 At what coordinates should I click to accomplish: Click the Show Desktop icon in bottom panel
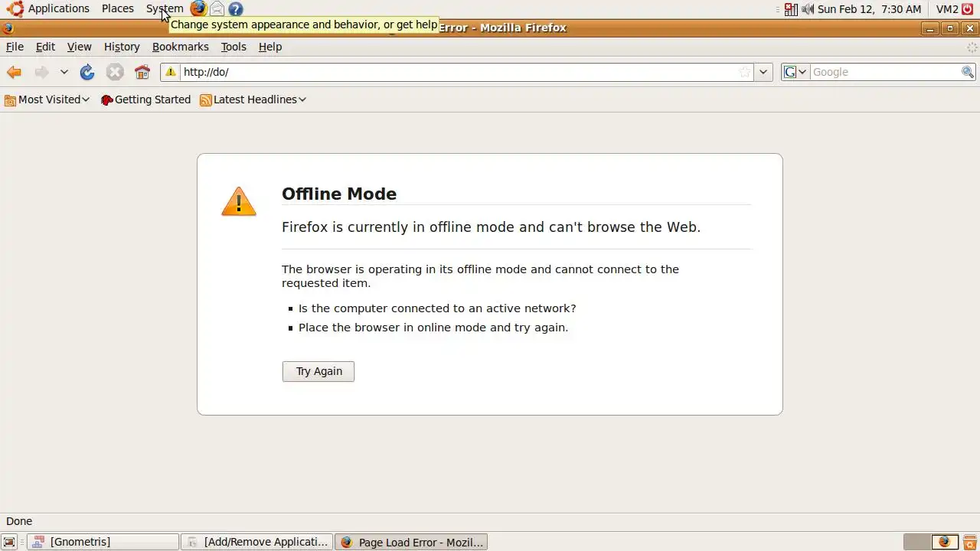click(9, 542)
